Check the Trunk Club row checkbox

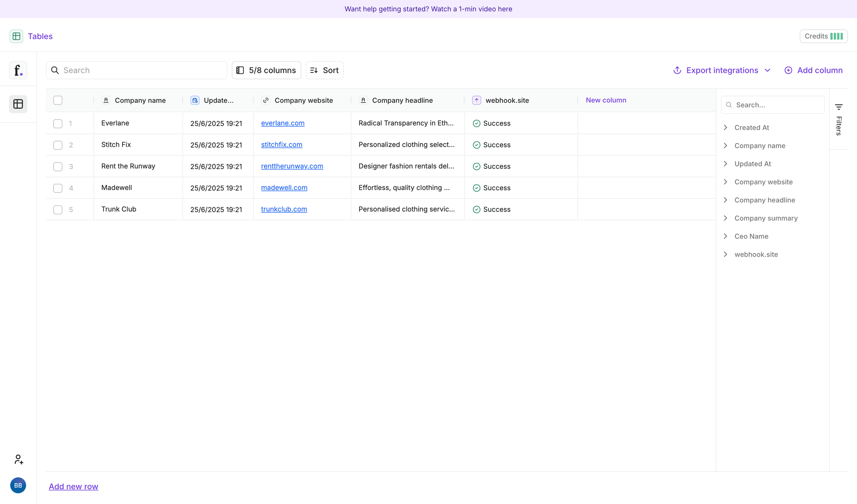click(58, 210)
